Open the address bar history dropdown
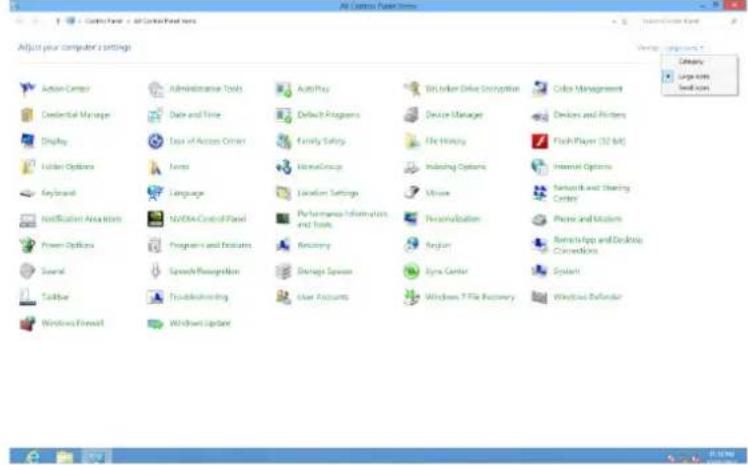The image size is (748, 465). pyautogui.click(x=614, y=21)
